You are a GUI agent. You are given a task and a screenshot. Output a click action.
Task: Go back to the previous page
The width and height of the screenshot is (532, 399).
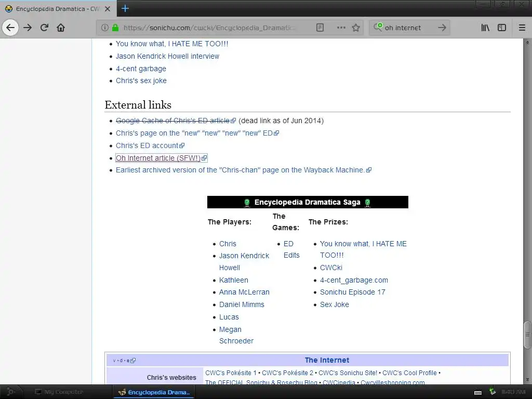[x=10, y=28]
